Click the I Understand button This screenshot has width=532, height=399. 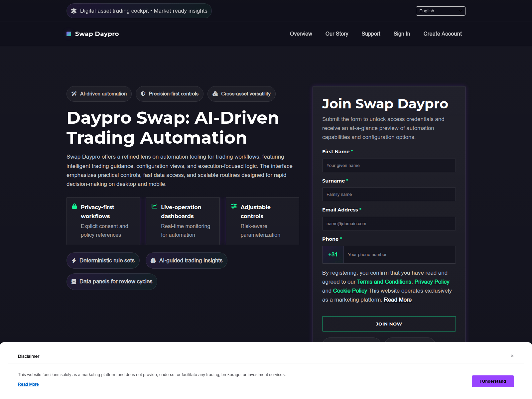click(x=493, y=381)
